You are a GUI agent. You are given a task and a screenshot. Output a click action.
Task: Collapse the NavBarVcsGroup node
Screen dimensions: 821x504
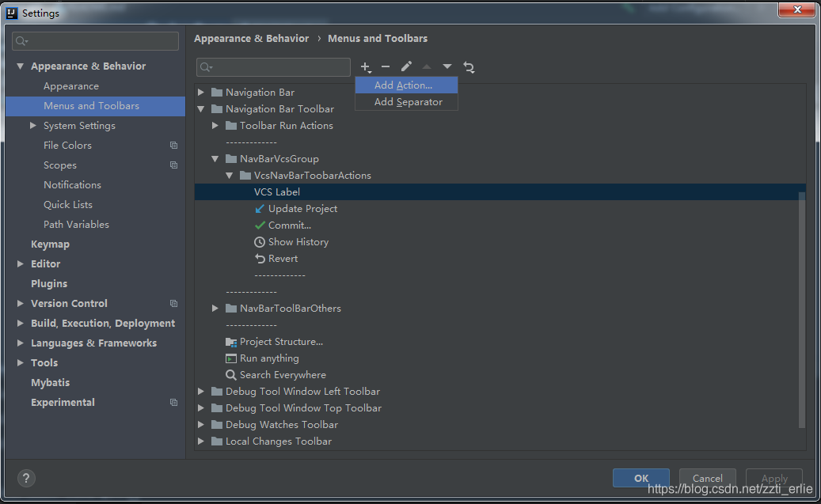[215, 159]
